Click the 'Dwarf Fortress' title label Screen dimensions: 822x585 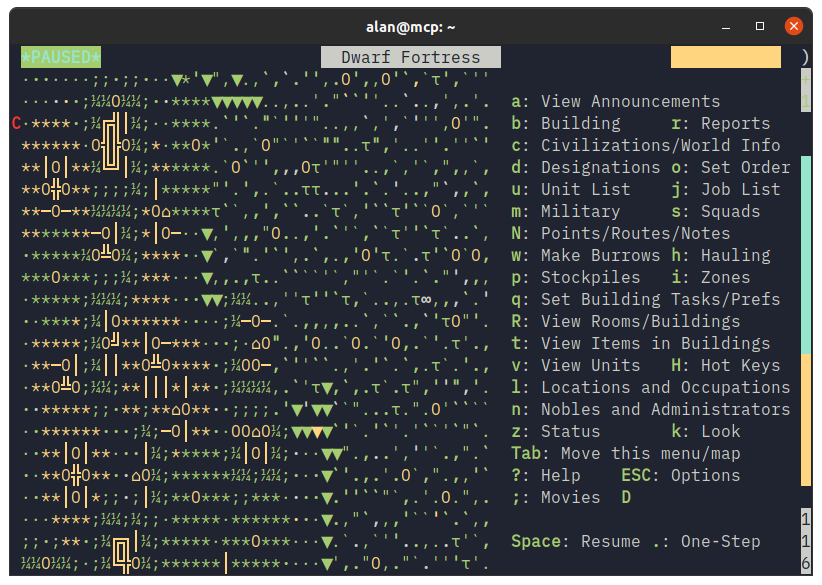pos(411,57)
